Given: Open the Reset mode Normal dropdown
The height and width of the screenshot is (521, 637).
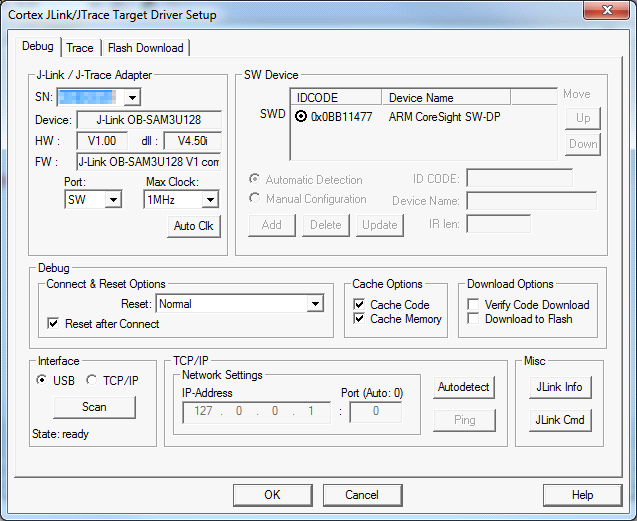Looking at the screenshot, I should (315, 304).
